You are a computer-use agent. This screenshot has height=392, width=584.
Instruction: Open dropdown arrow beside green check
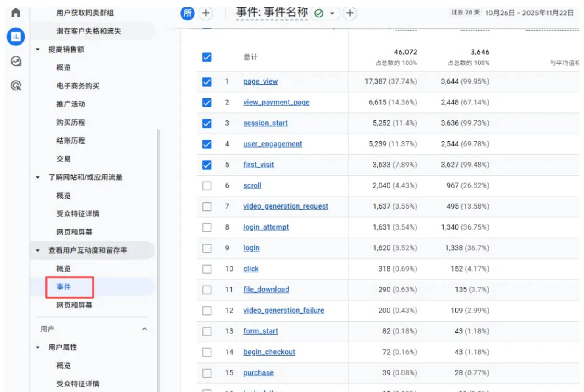[332, 14]
